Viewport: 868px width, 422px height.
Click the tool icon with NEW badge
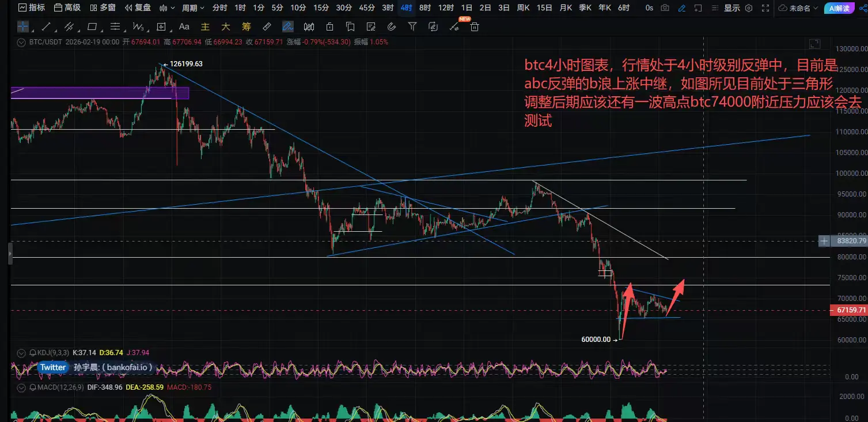pos(454,27)
